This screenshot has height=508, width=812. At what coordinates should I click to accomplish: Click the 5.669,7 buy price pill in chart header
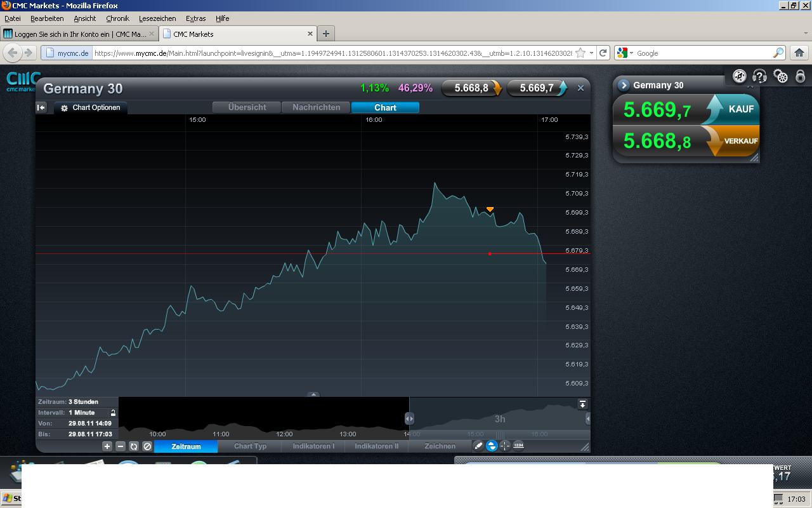537,88
